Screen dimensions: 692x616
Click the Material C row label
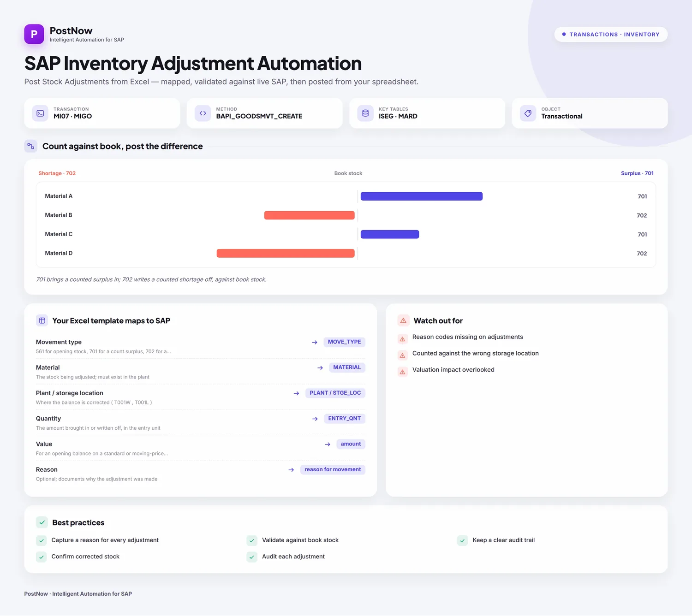click(59, 234)
